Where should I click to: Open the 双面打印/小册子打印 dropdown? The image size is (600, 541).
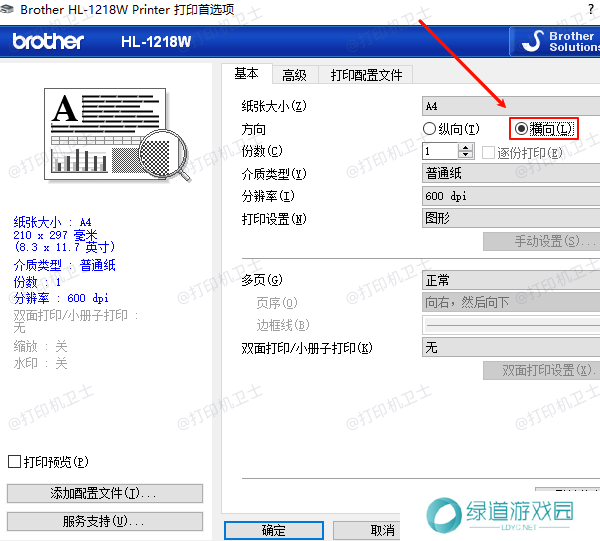(x=510, y=348)
